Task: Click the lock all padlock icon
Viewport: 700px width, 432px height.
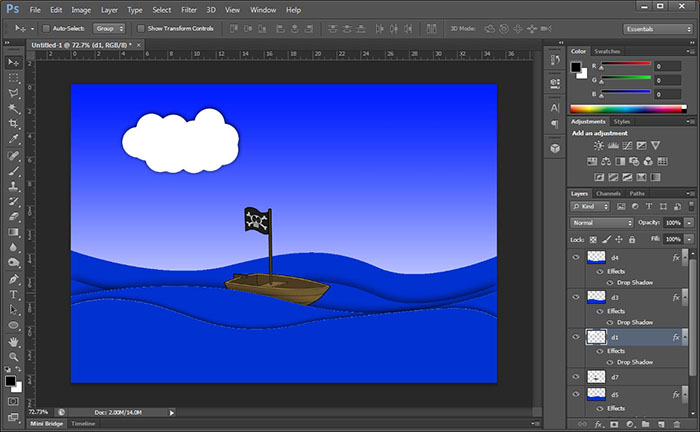Action: pyautogui.click(x=632, y=240)
